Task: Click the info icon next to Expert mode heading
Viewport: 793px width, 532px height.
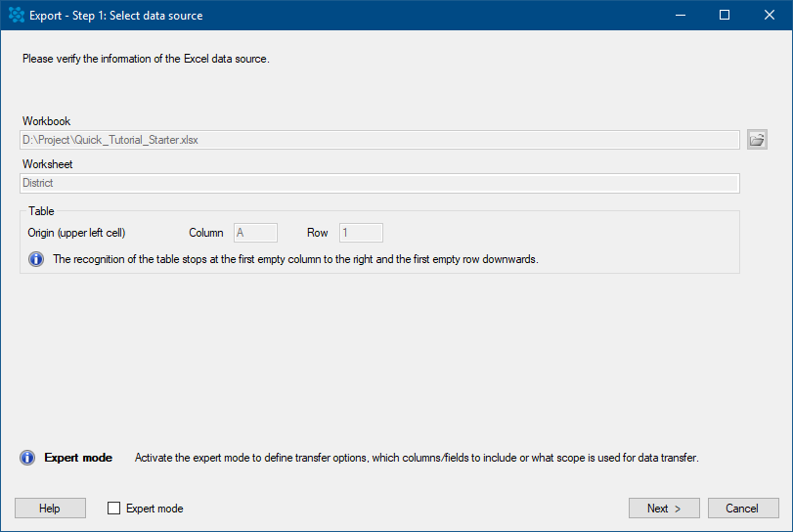Action: click(27, 458)
